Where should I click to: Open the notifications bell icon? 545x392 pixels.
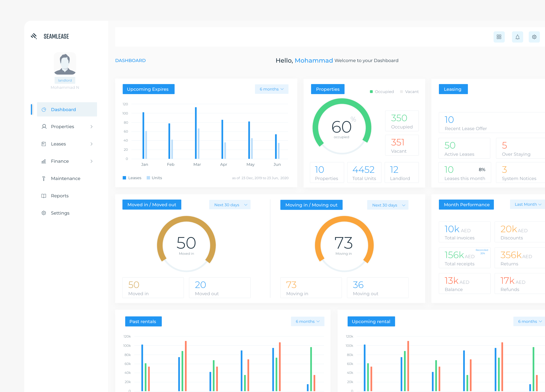pyautogui.click(x=517, y=37)
